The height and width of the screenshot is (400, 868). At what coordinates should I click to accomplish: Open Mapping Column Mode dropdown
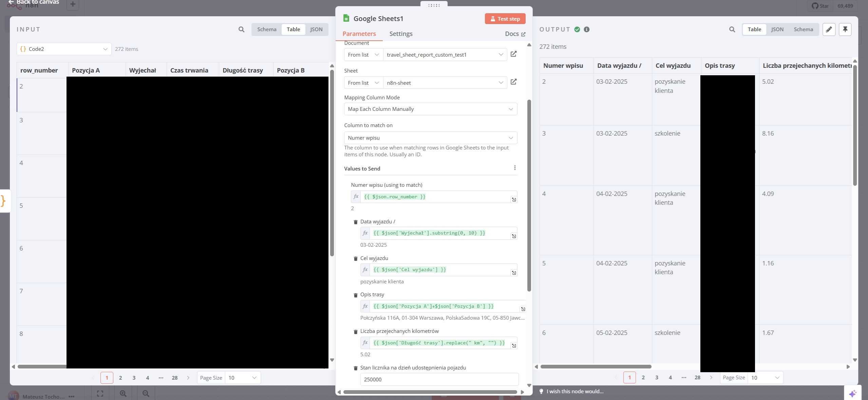pos(431,109)
